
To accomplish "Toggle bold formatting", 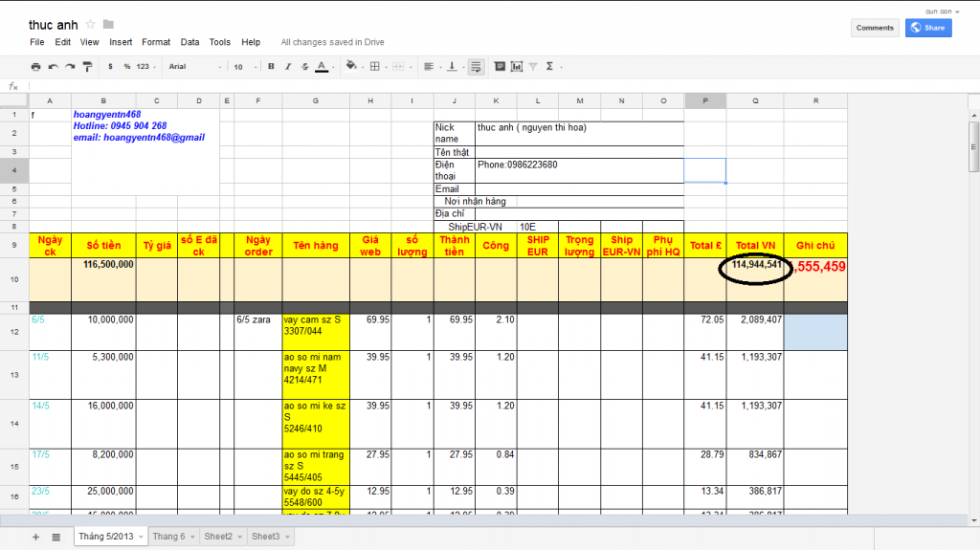I will (x=272, y=67).
